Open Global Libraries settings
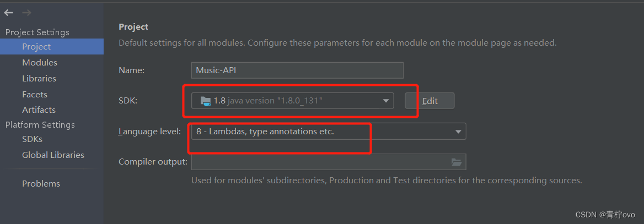 (x=53, y=155)
